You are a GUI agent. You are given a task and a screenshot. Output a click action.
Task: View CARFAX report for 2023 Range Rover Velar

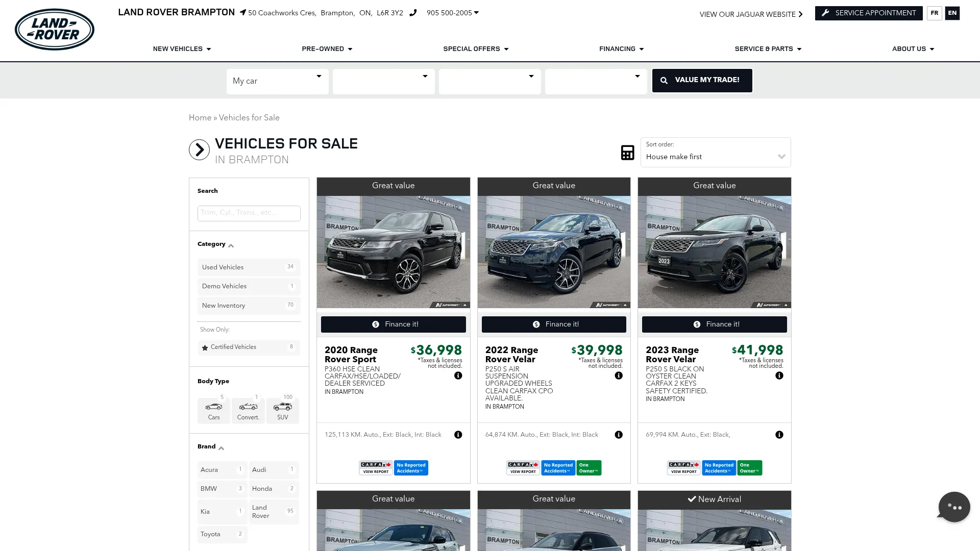(684, 468)
